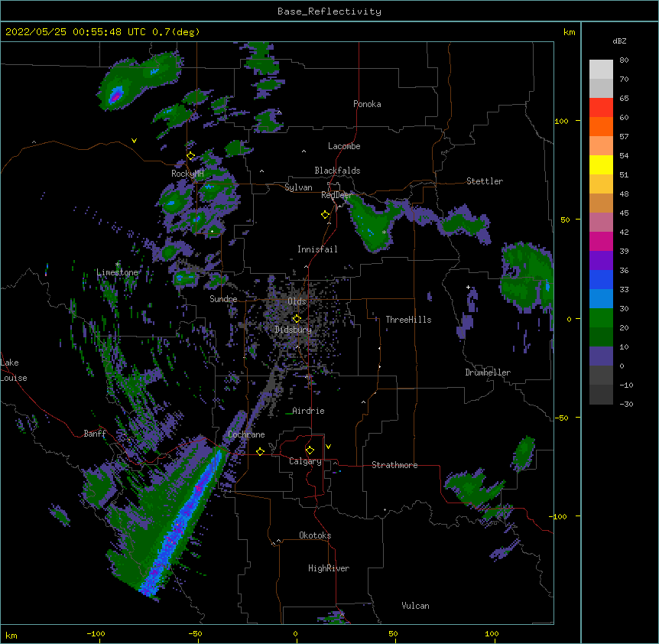The height and width of the screenshot is (644, 659).
Task: Click the 80 value on the dBZ legend
Action: point(624,60)
